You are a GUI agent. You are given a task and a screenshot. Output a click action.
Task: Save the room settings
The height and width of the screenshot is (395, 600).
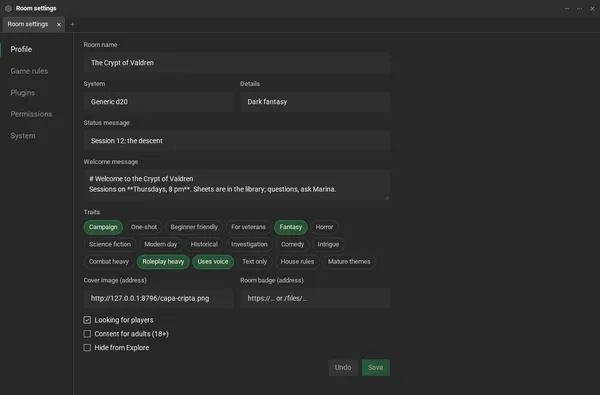(x=376, y=367)
